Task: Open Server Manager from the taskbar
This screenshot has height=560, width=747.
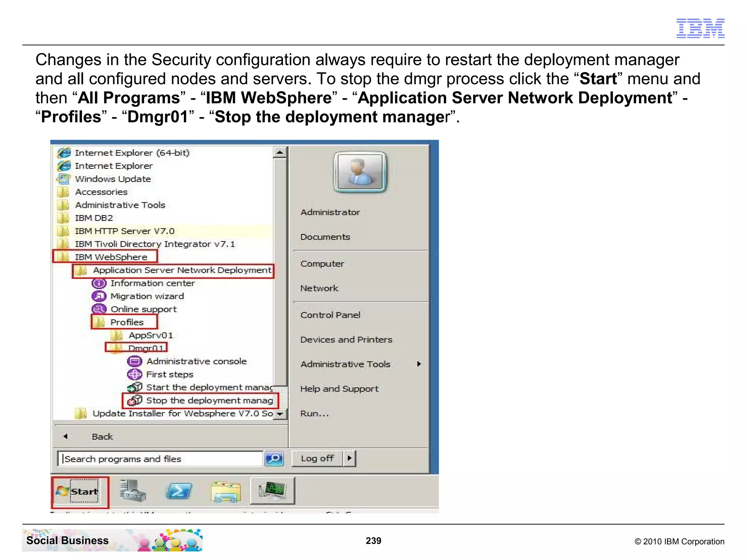Action: coord(132,491)
